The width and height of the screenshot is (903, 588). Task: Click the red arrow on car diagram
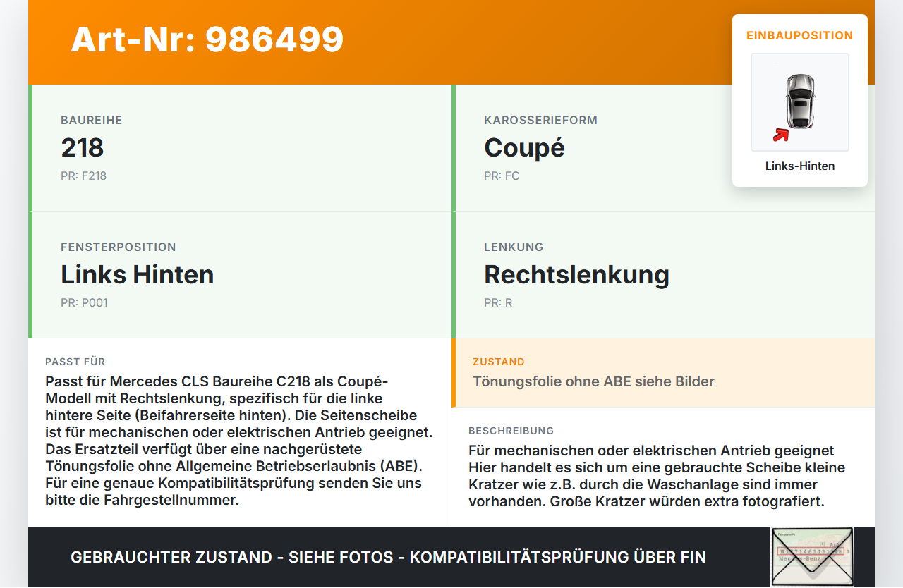click(780, 135)
